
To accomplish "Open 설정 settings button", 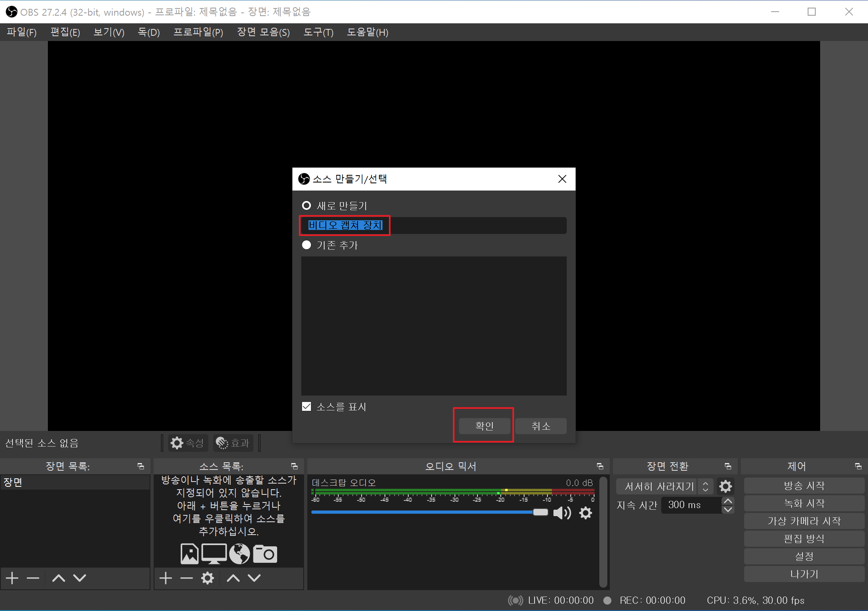I will pyautogui.click(x=804, y=556).
